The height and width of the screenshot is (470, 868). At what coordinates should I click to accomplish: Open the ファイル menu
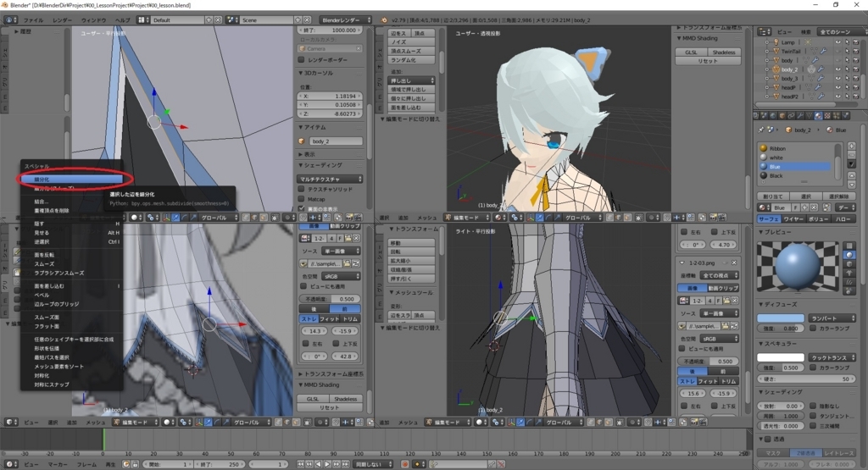[33, 20]
